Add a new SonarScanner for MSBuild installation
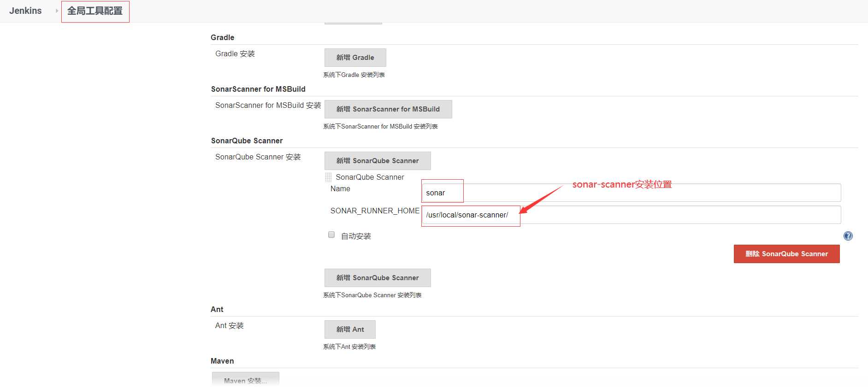 click(x=388, y=109)
